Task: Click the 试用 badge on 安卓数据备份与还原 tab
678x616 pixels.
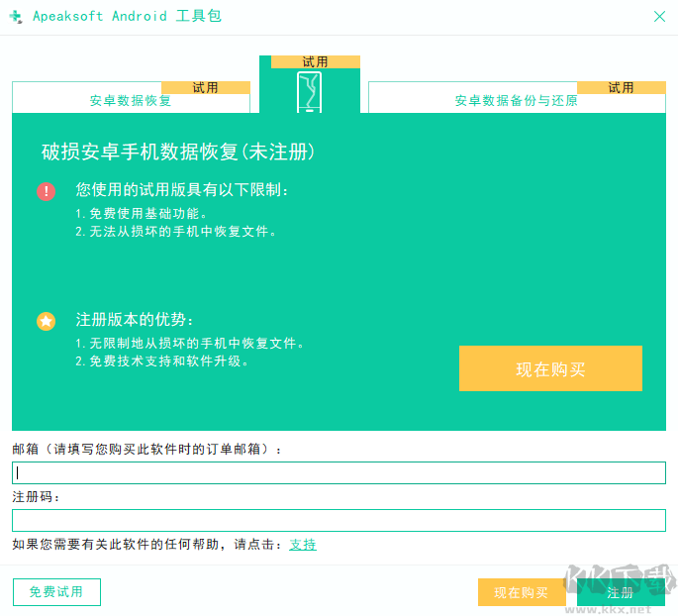Action: pyautogui.click(x=622, y=87)
